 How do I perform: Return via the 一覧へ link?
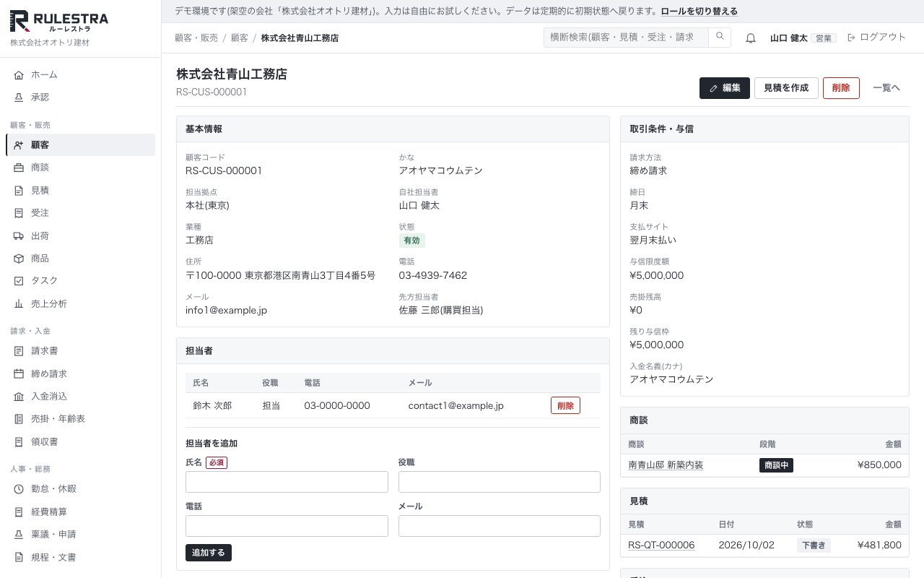coord(886,88)
